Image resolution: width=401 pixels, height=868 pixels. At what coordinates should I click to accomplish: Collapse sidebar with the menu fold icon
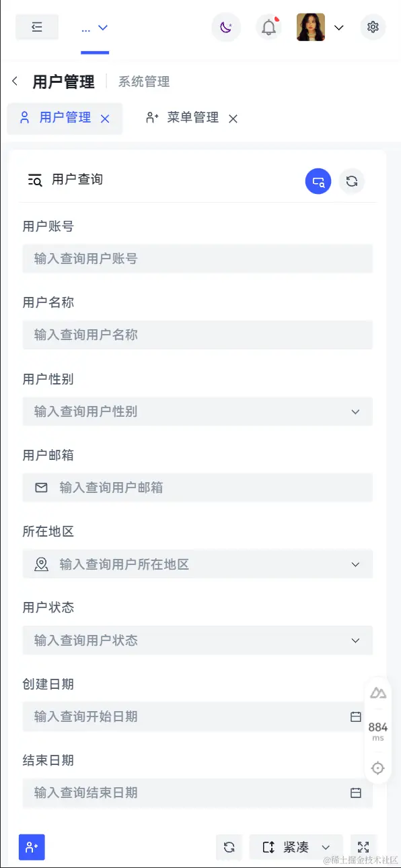37,27
